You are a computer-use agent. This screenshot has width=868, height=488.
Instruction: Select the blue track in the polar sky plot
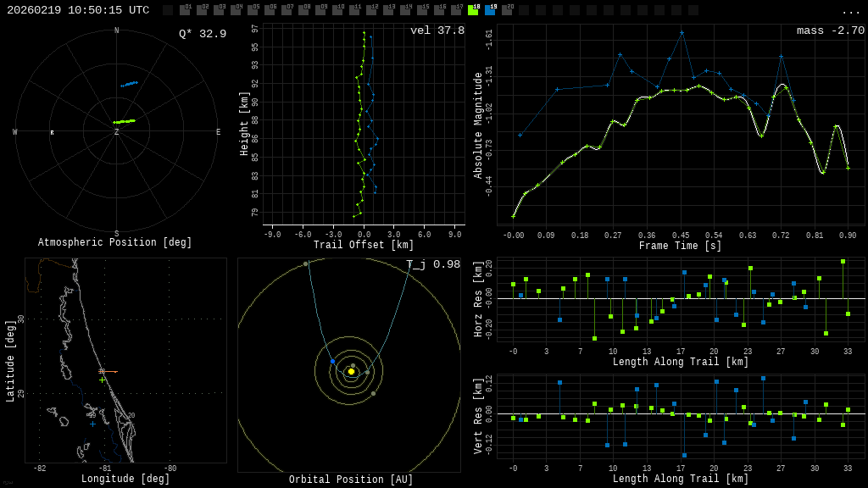(x=130, y=84)
